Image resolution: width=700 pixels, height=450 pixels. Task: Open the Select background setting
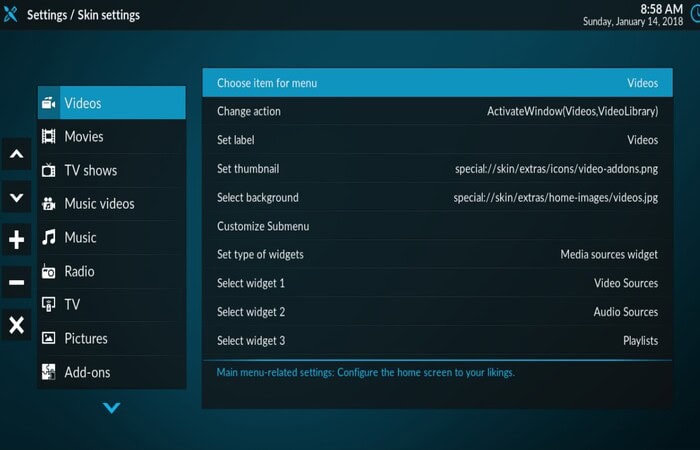coord(438,197)
